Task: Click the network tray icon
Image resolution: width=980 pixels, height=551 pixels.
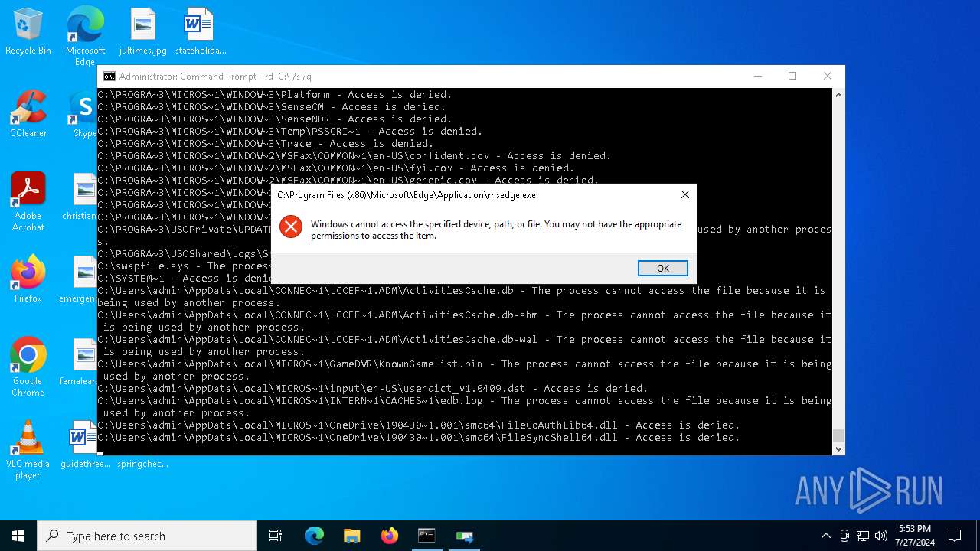Action: [863, 536]
